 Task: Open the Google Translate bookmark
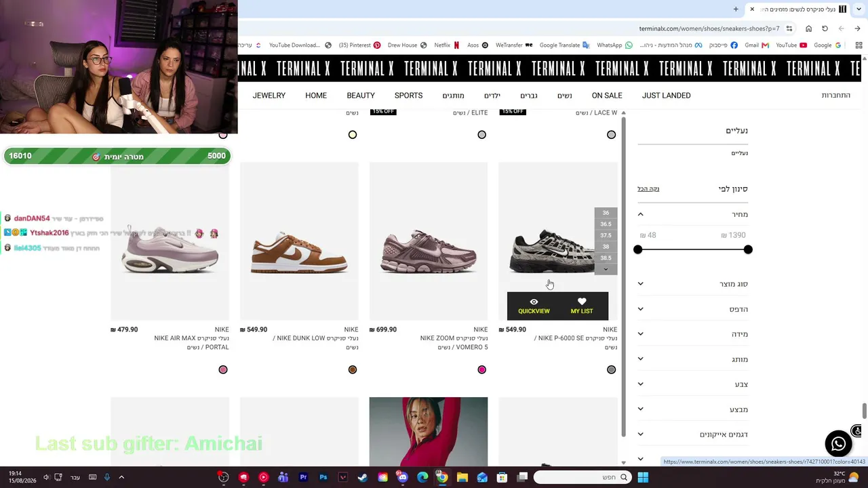pyautogui.click(x=564, y=45)
